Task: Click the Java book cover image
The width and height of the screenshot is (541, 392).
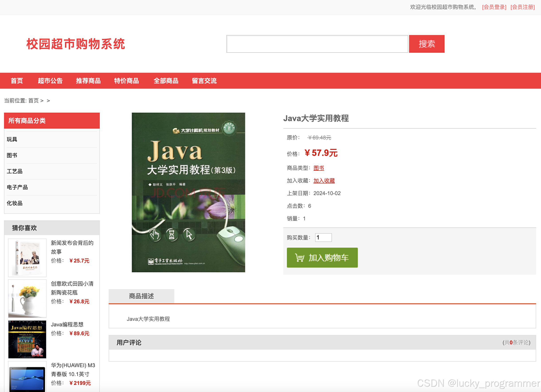Action: 188,192
